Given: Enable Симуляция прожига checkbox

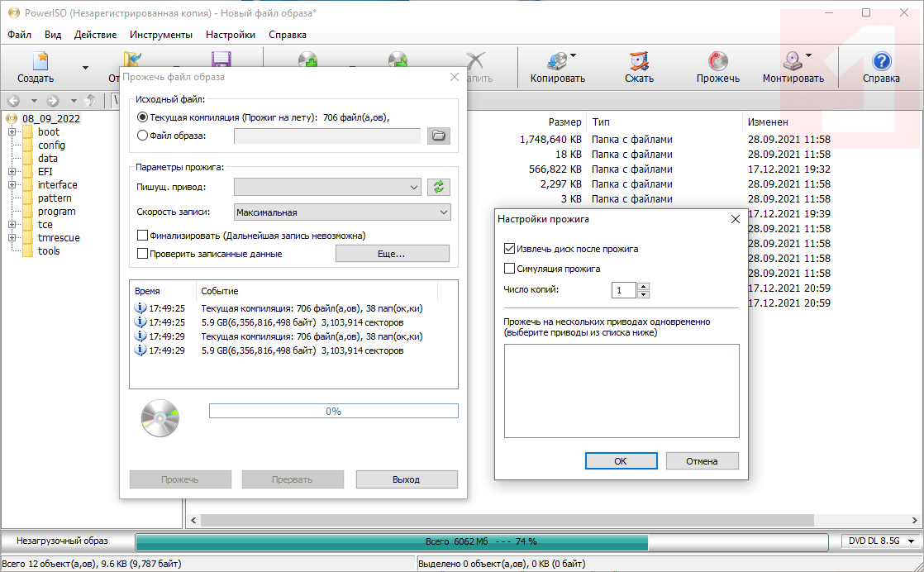Looking at the screenshot, I should (x=510, y=269).
